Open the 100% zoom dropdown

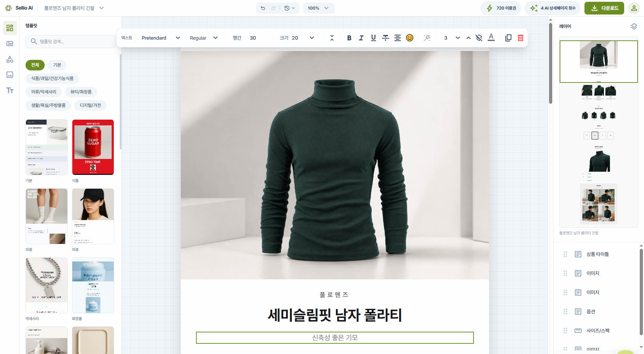pos(319,8)
